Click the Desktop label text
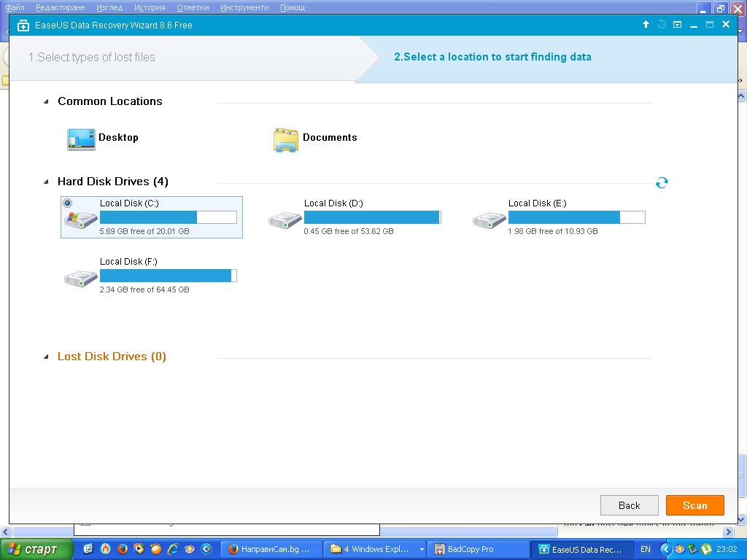Screen dimensions: 747x560 118,137
